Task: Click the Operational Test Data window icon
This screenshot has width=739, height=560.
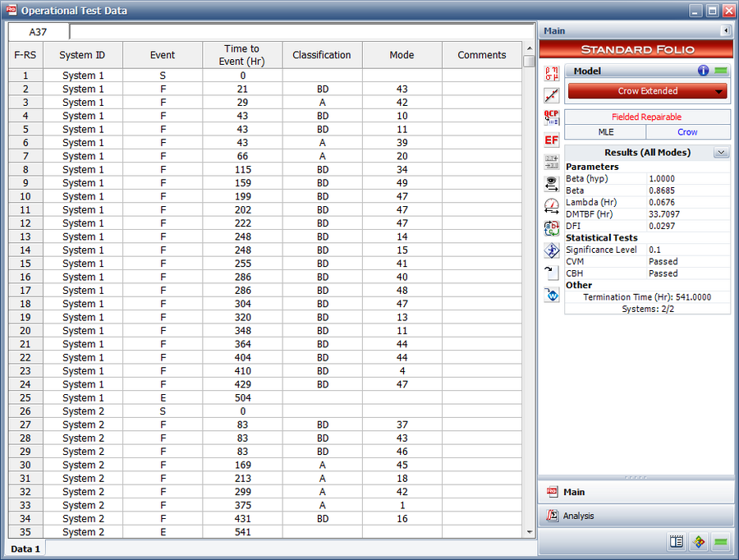Action: tap(11, 9)
